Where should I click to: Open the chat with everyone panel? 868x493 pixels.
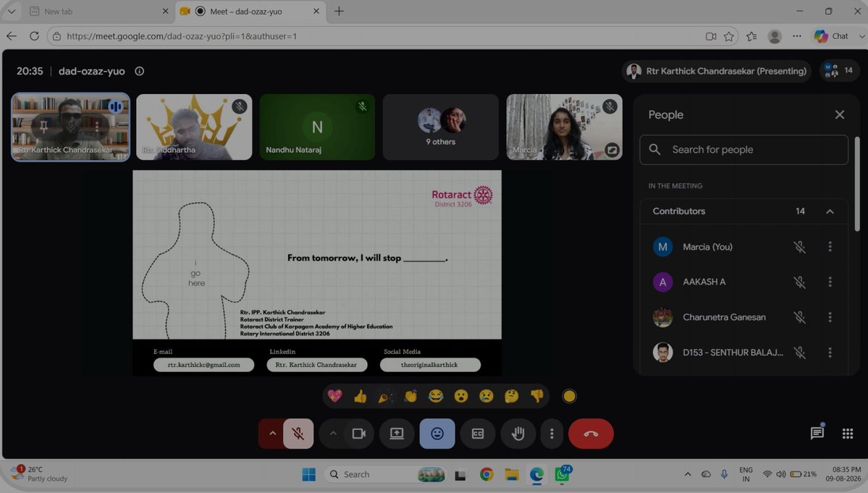[817, 433]
